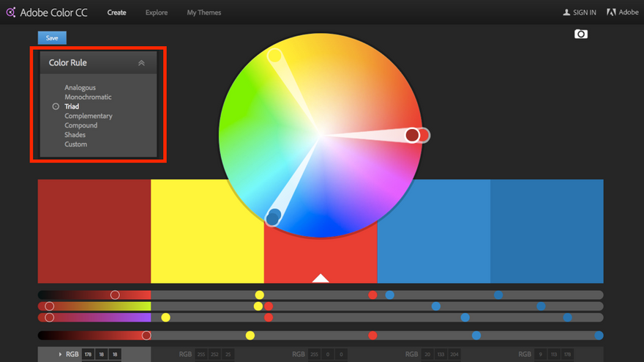Click the far-right blue dot on brightness slider
Viewport: 644px width, 362px height.
click(x=599, y=336)
